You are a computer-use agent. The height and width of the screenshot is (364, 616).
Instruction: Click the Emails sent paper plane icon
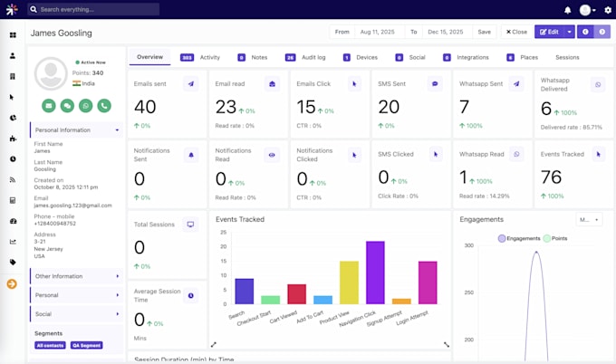(191, 83)
